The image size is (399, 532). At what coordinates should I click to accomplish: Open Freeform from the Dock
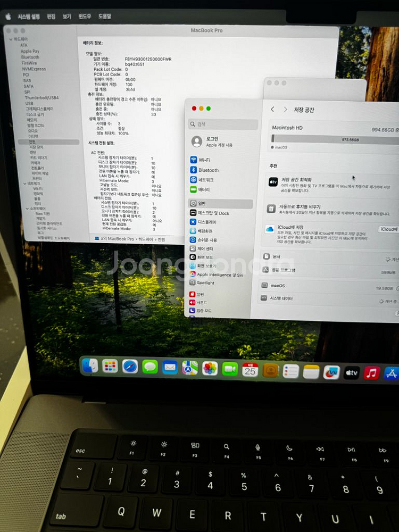(x=331, y=372)
